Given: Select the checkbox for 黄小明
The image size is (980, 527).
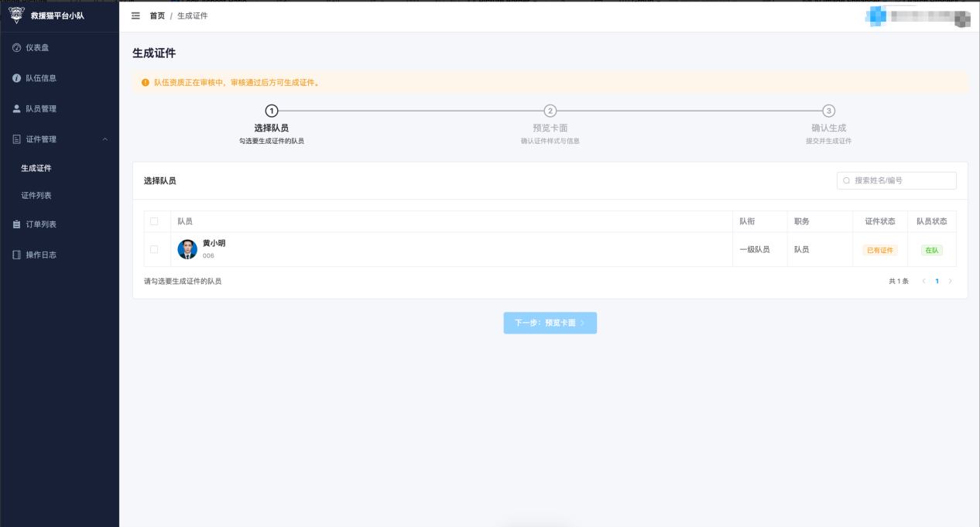Looking at the screenshot, I should coord(154,249).
